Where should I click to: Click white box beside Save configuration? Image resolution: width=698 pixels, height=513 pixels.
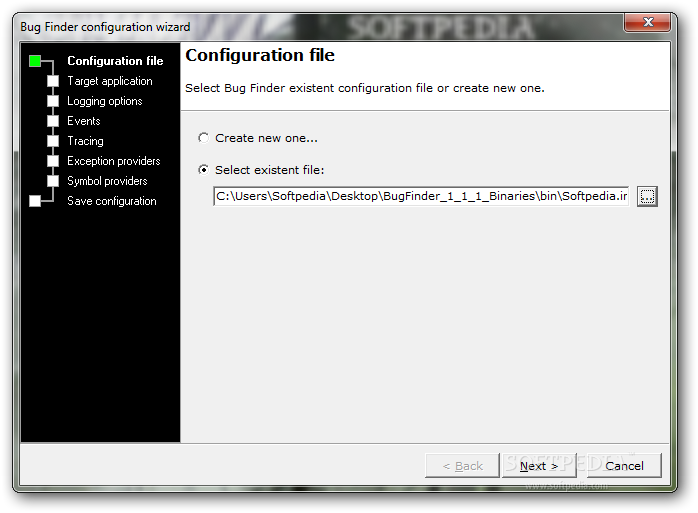[x=35, y=201]
